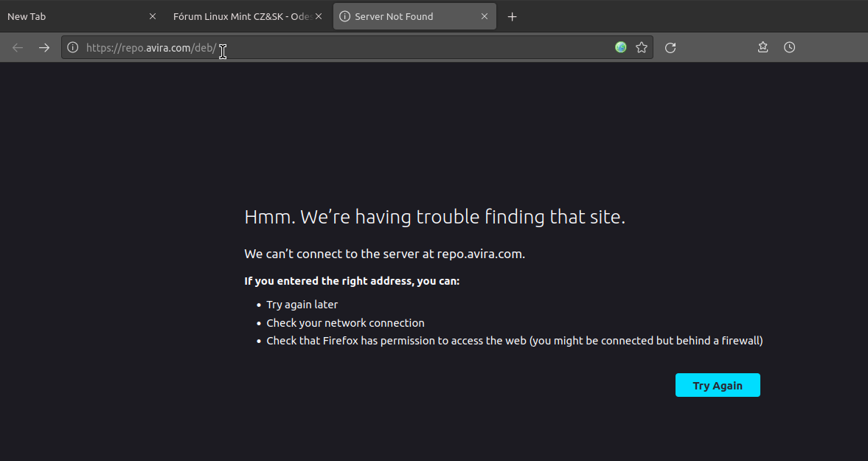This screenshot has height=461, width=868.
Task: Open the history clock icon
Action: click(x=789, y=47)
